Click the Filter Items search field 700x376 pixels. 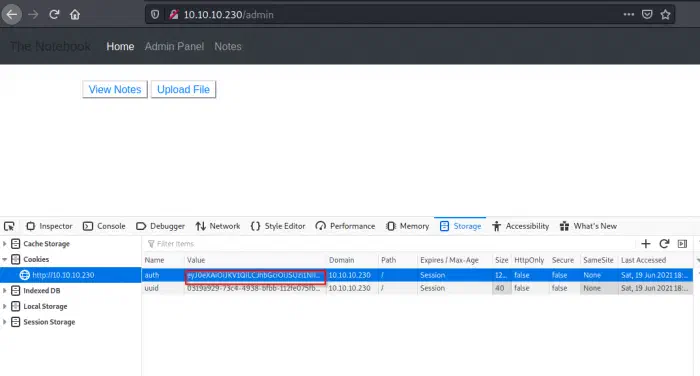(388, 244)
